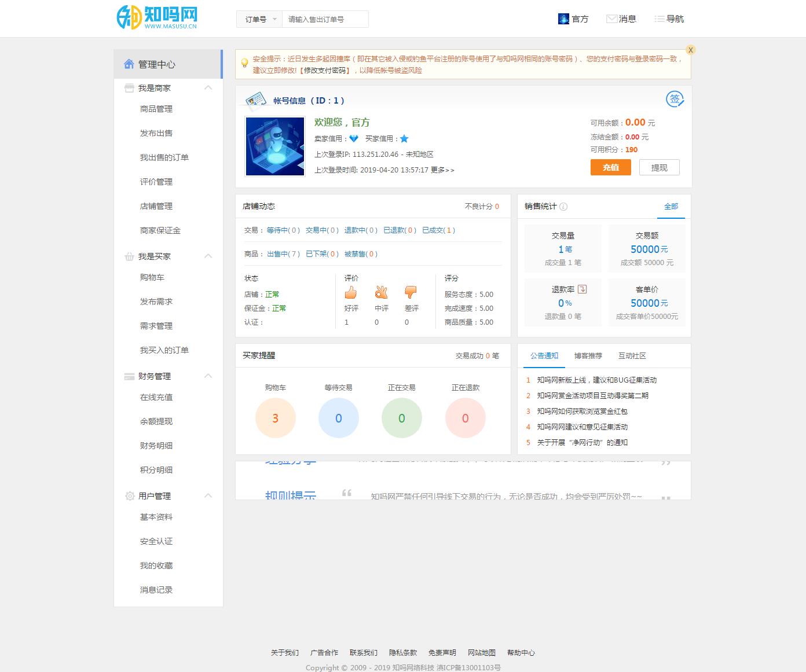Click the 等待交易 circle showing 0
This screenshot has height=672, width=806.
click(x=339, y=418)
